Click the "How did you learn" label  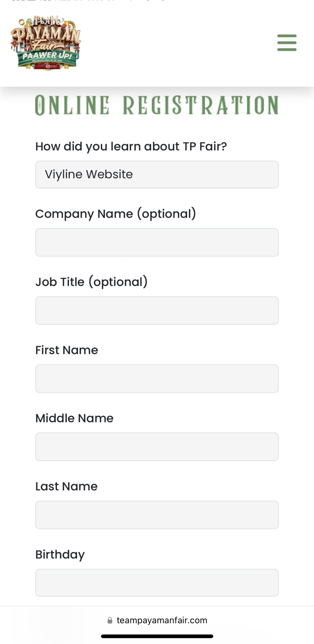click(131, 146)
